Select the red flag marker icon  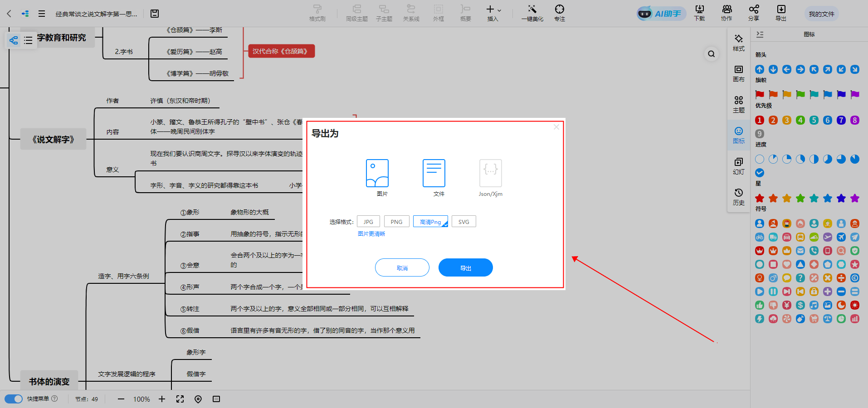(760, 94)
